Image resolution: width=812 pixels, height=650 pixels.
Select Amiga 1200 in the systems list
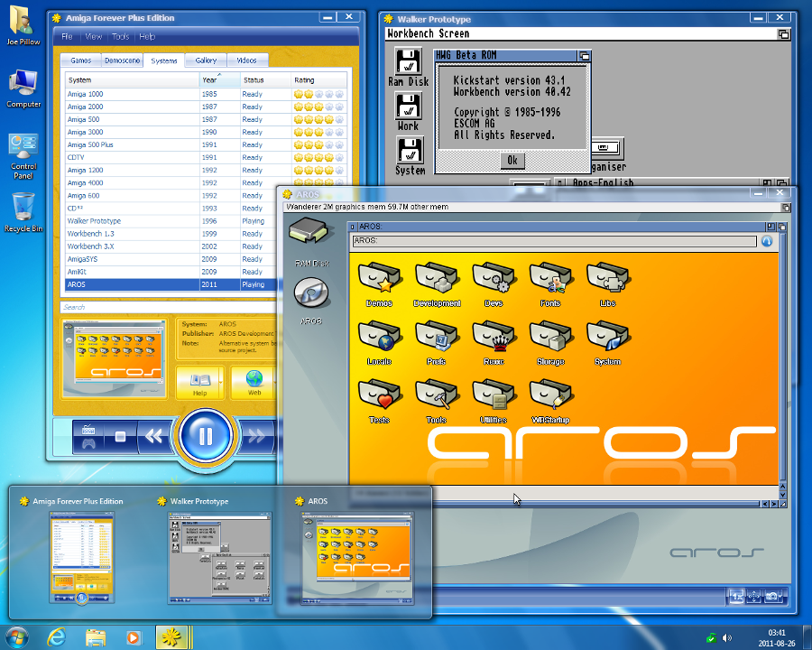pyautogui.click(x=86, y=170)
